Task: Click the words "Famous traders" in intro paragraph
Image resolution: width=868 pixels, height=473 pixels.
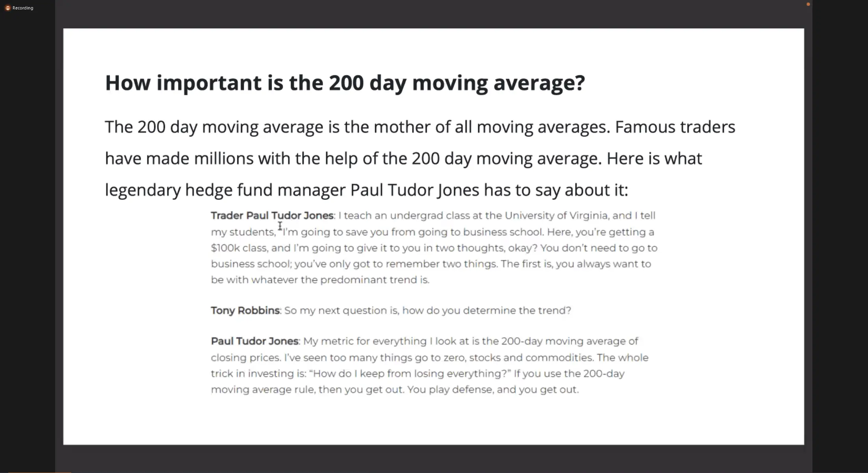Action: point(675,127)
